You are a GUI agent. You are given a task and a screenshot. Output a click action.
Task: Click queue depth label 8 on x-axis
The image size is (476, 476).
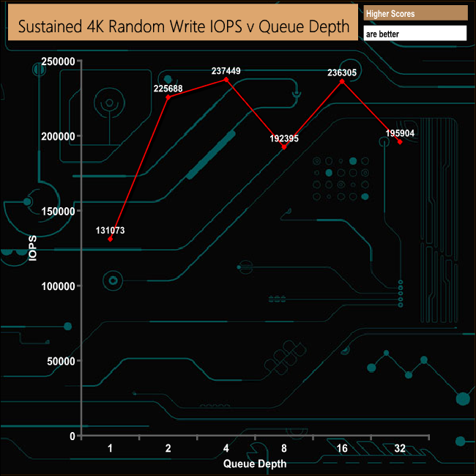(284, 448)
